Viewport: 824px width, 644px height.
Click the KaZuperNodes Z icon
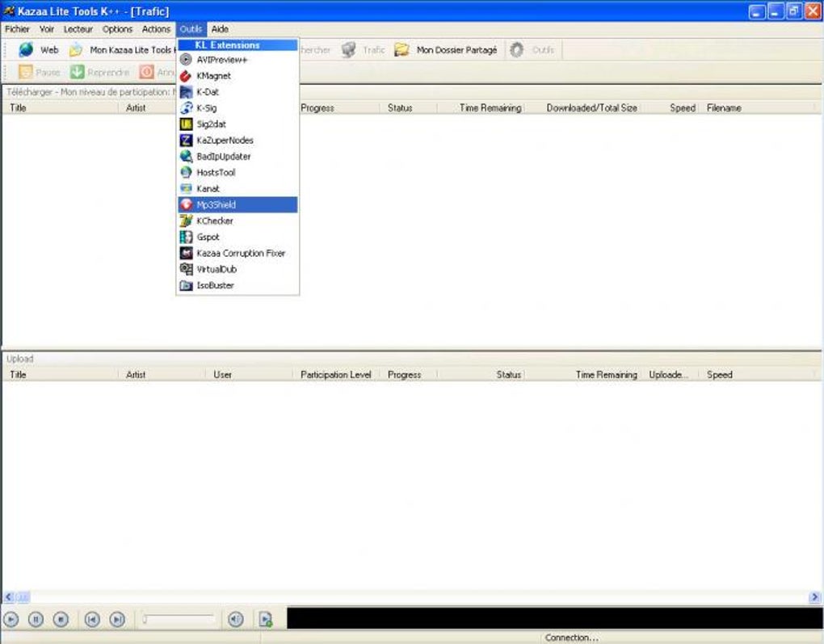[186, 141]
